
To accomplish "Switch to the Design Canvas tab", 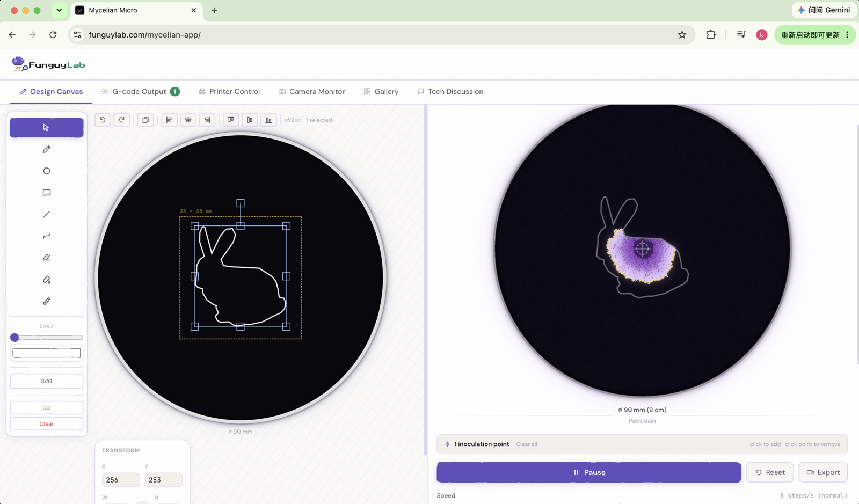I will coord(52,92).
